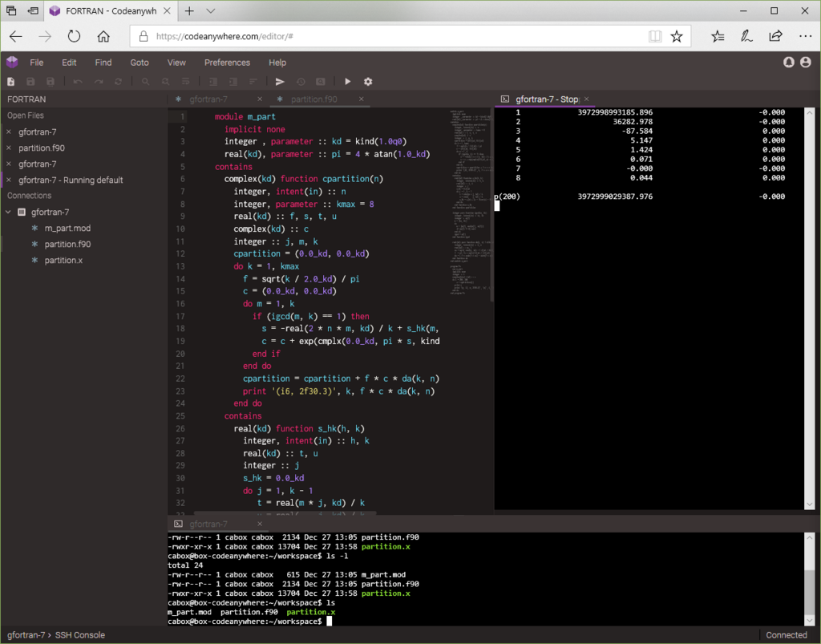Run the project with play icon
Viewport: 821px width, 644px height.
coord(348,82)
